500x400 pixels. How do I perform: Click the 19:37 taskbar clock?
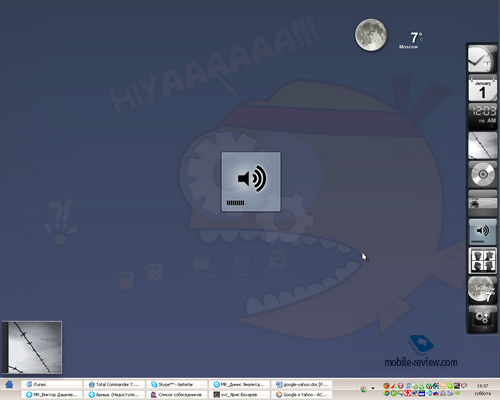tap(482, 386)
